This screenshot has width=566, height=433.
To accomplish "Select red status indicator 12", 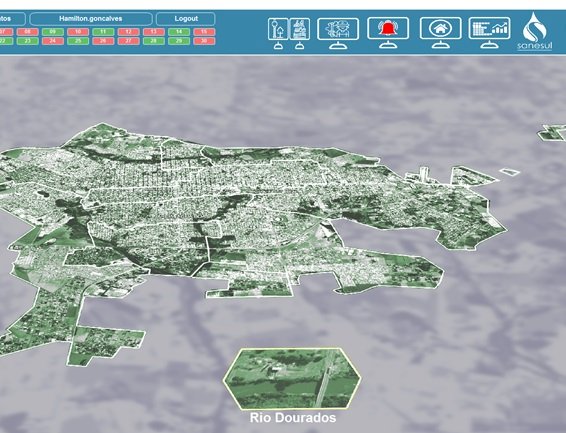I will [128, 32].
